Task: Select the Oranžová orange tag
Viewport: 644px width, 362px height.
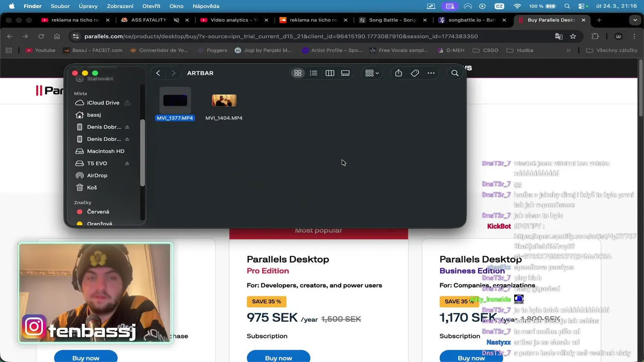Action: tap(99, 224)
